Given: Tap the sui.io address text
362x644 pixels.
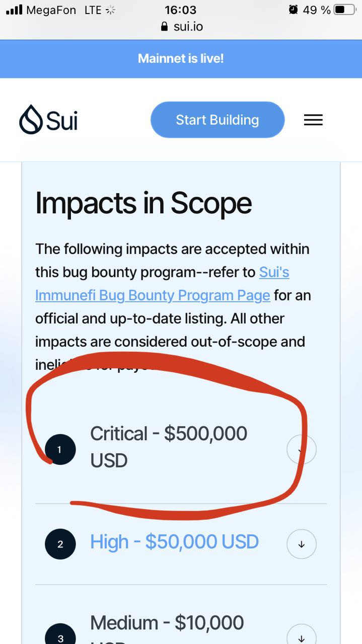Looking at the screenshot, I should [x=188, y=27].
